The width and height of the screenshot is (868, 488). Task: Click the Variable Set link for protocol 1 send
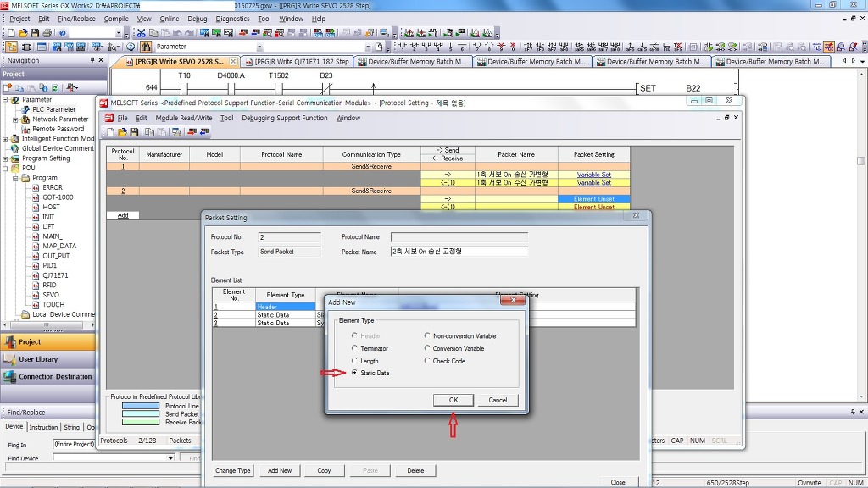(x=593, y=175)
